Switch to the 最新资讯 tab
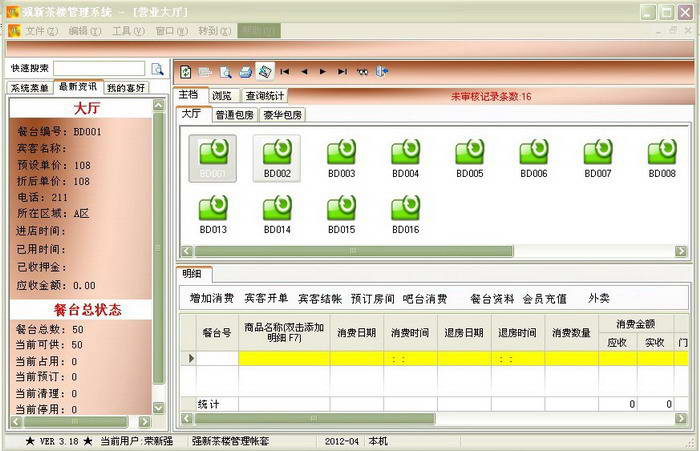 point(78,87)
